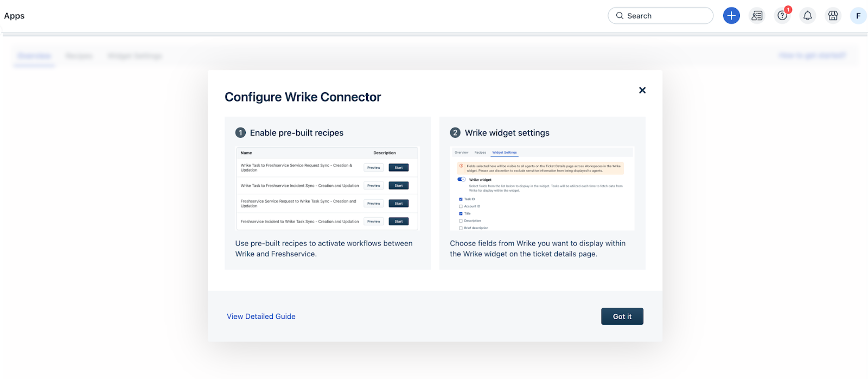Click the Enable pre-built recipes thumbnail image
The width and height of the screenshot is (868, 379).
tap(328, 188)
